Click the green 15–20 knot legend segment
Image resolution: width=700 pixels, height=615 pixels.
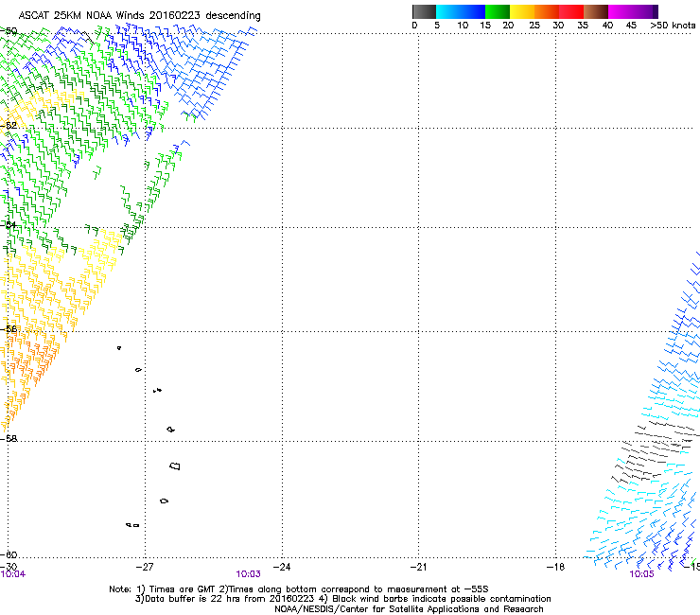coord(498,11)
